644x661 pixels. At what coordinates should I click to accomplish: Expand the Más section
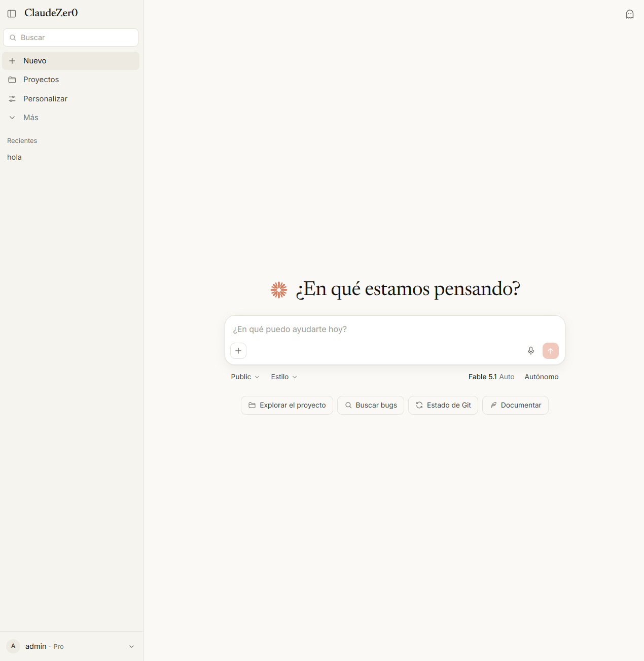[71, 118]
